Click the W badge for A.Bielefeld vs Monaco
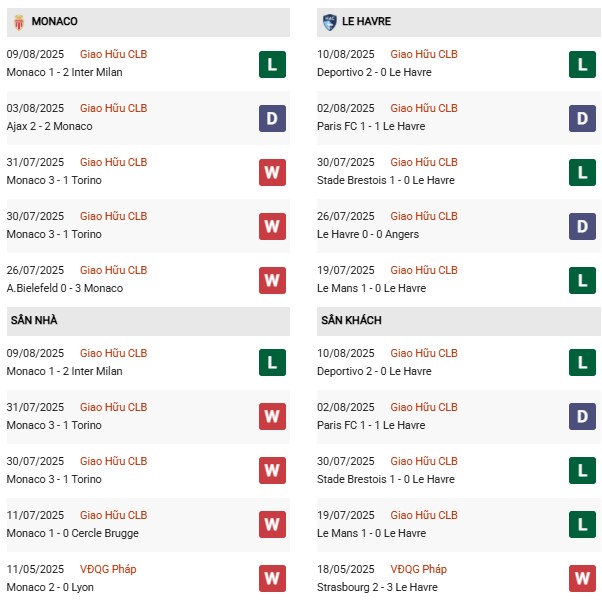Screen dimensions: 602x600 click(x=272, y=281)
